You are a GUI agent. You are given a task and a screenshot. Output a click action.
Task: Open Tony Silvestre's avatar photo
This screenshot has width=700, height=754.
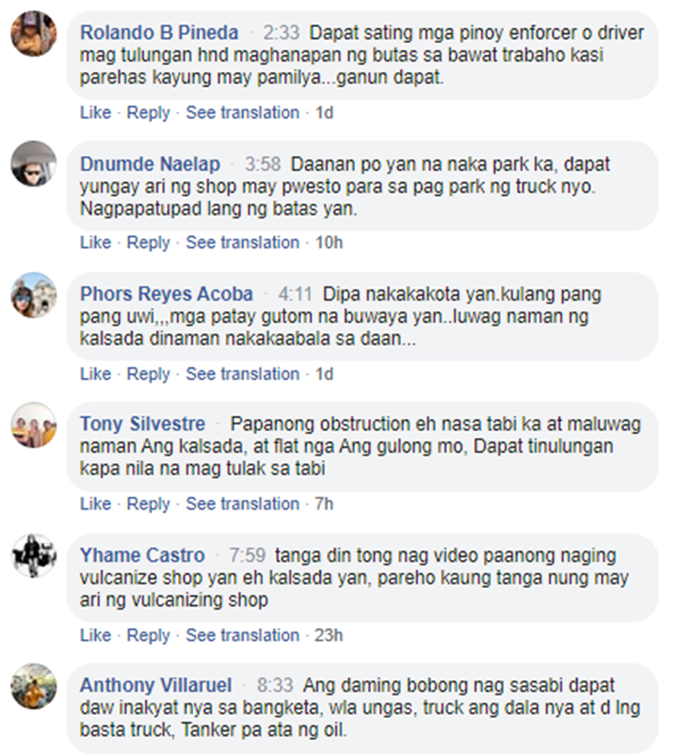point(34,426)
